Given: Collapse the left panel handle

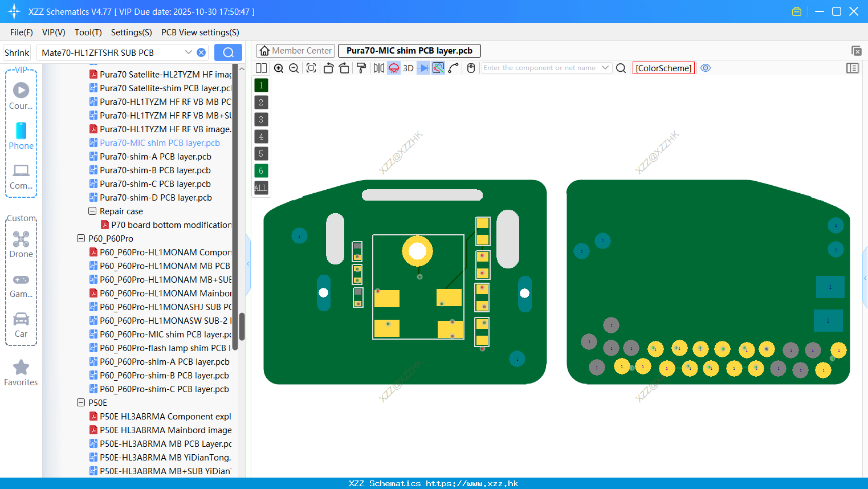Looking at the screenshot, I should pos(248,264).
